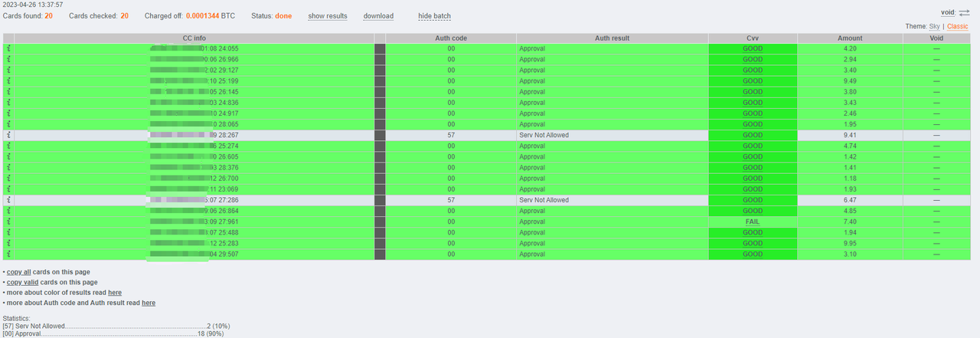Open the info icon of the 9.41 declined row
Image resolution: width=980 pixels, height=338 pixels.
8,135
